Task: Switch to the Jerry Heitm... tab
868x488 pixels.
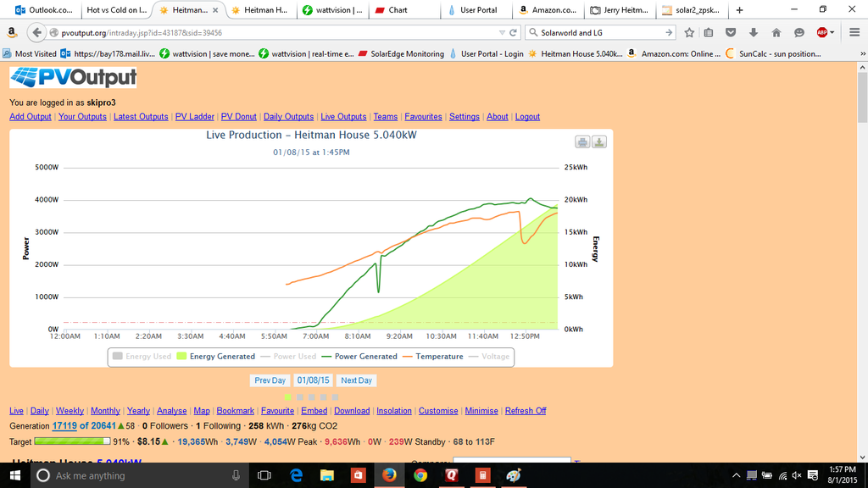Action: point(620,10)
